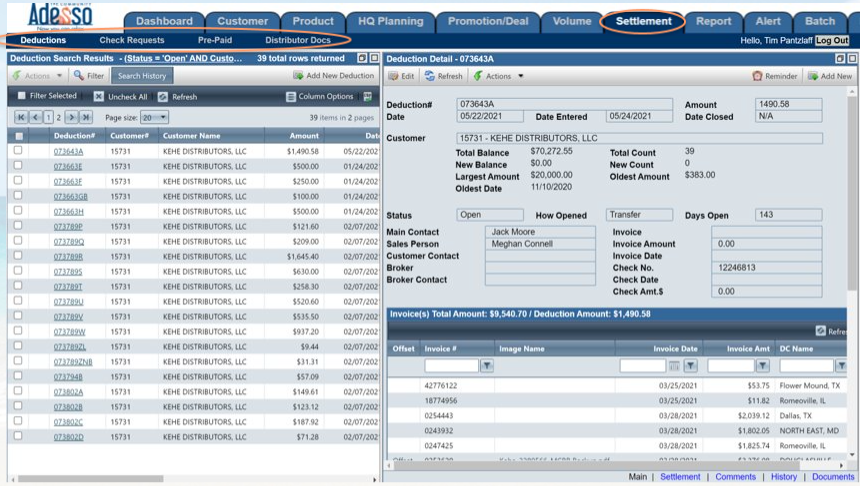Check the box for deduction 073643A
860x486 pixels.
(18, 151)
